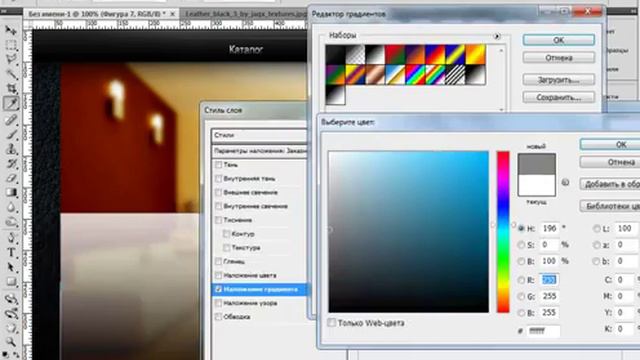Select the History Brush tool

[11, 163]
